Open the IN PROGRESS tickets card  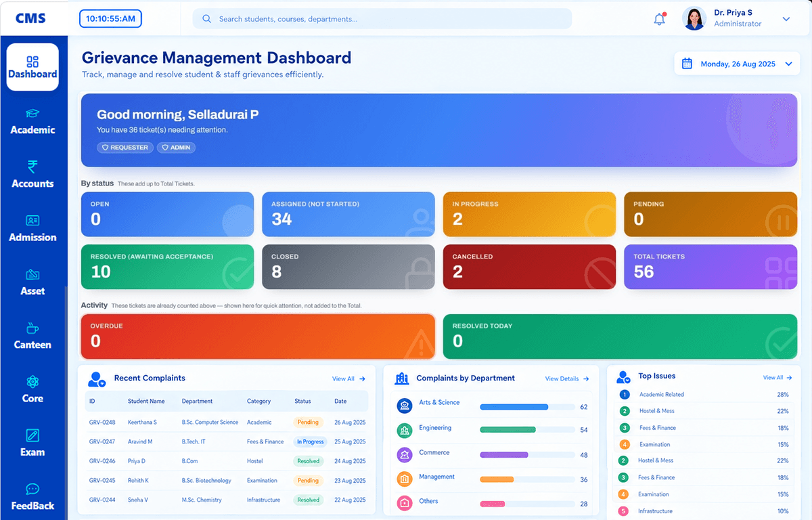click(x=529, y=214)
